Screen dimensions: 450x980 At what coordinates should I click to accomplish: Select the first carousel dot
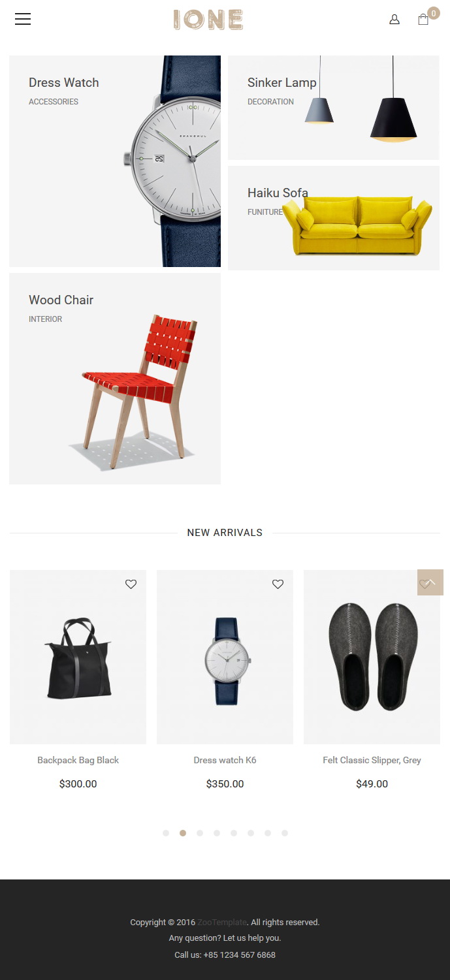pos(166,833)
